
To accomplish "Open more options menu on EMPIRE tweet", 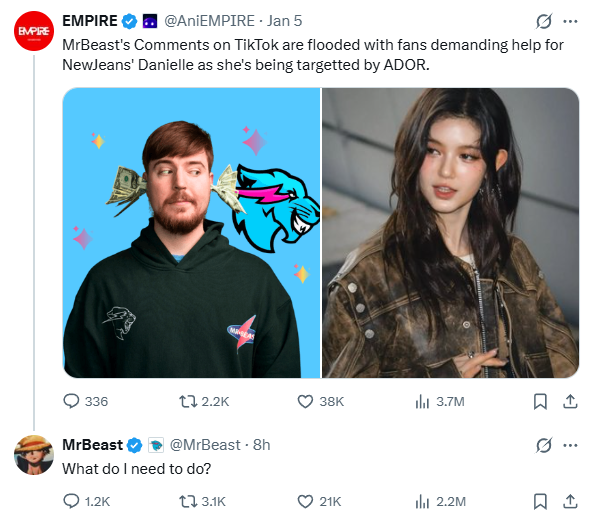I will pyautogui.click(x=570, y=21).
